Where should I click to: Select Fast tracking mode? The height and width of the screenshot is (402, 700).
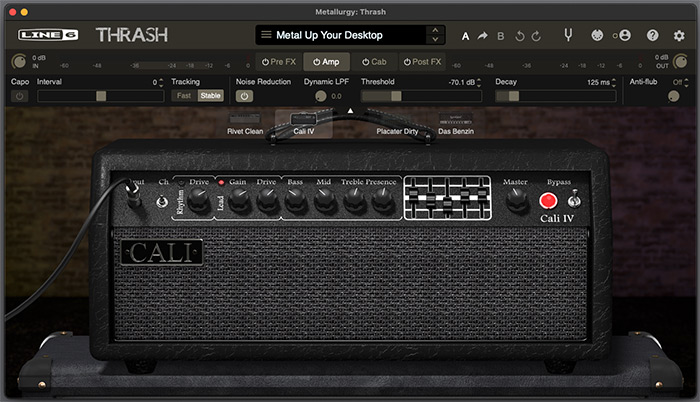[x=183, y=96]
